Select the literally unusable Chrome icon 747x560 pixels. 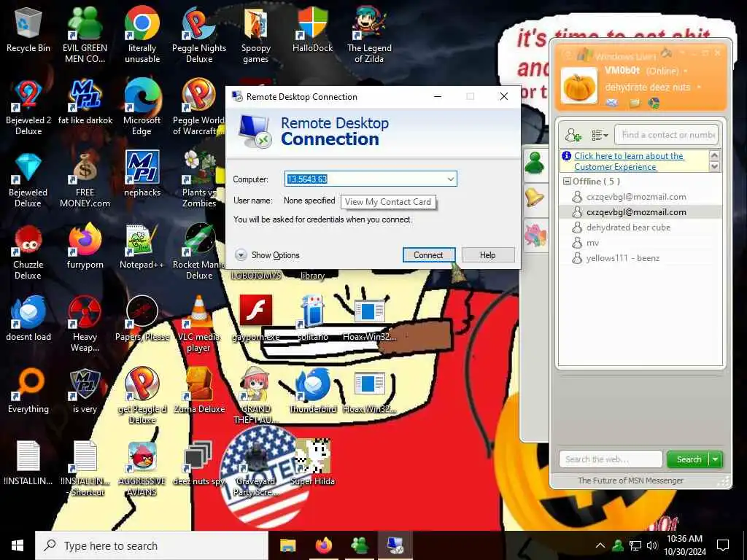coord(142,36)
